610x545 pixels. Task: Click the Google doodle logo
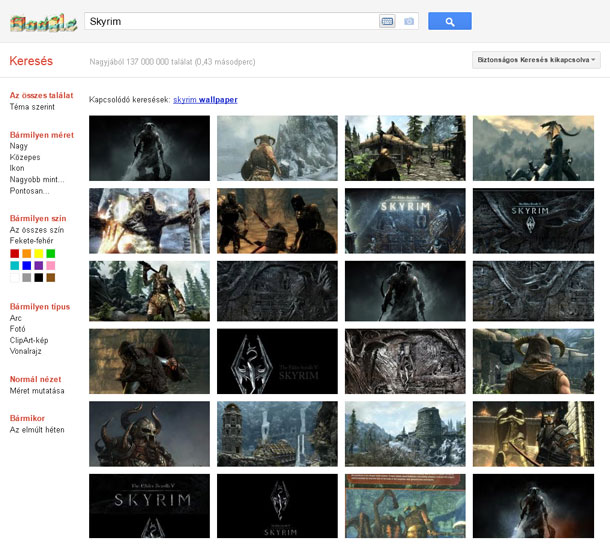pos(43,23)
